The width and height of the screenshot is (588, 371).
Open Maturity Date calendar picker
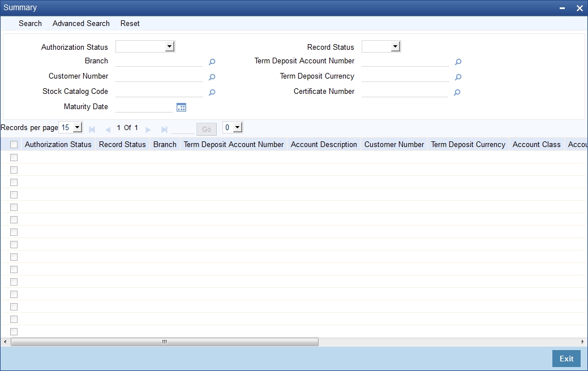[181, 107]
